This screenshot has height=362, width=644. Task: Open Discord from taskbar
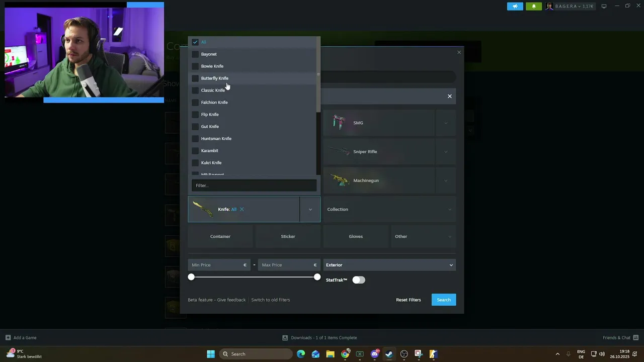(x=374, y=354)
